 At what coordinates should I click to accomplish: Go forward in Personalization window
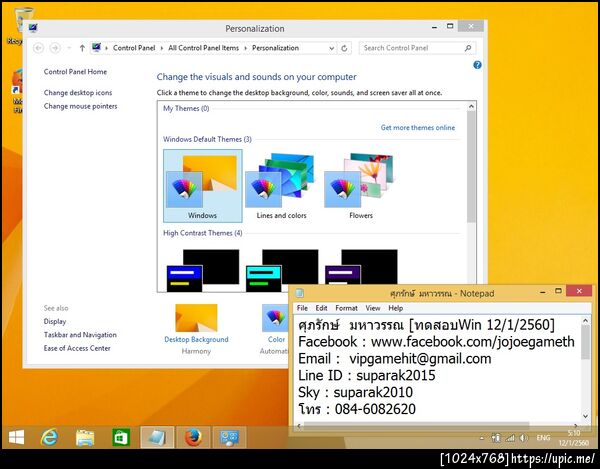pyautogui.click(x=55, y=48)
